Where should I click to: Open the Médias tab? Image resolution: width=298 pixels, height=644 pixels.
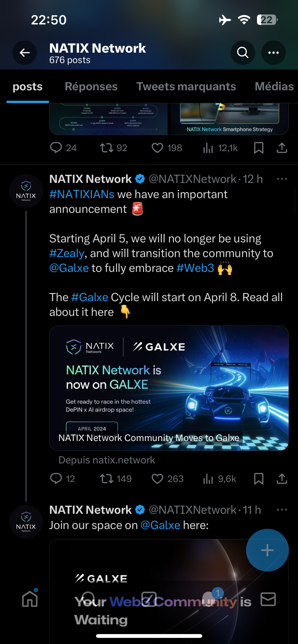(274, 87)
